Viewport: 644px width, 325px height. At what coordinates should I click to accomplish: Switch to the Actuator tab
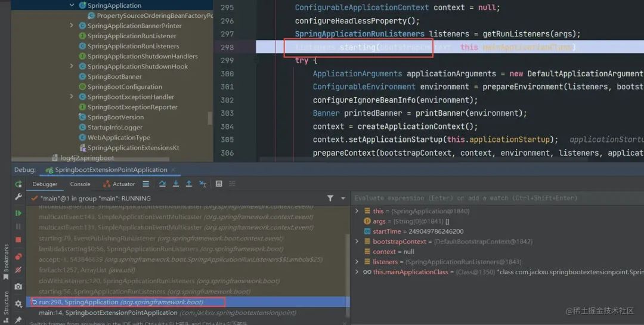[119, 184]
